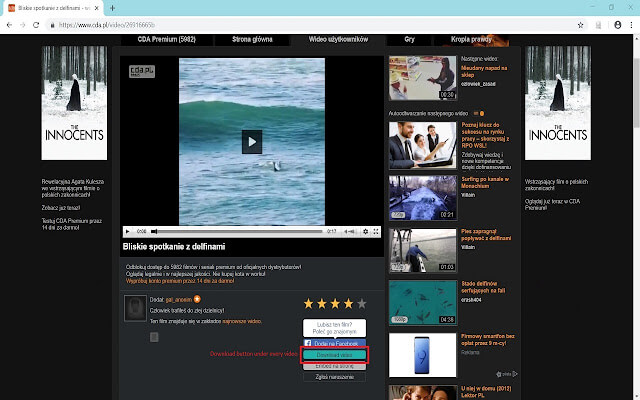The height and width of the screenshot is (400, 640).
Task: Mute the video using the speaker icon
Action: (x=350, y=231)
